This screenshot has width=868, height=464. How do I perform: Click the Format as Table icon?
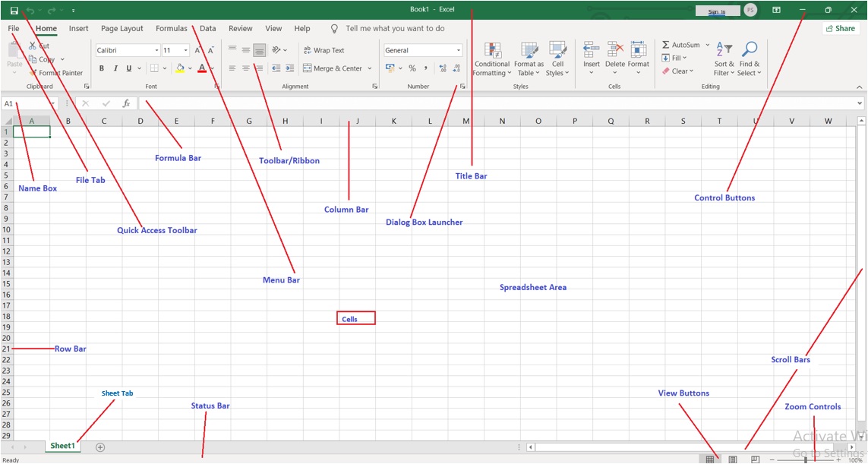tap(529, 51)
